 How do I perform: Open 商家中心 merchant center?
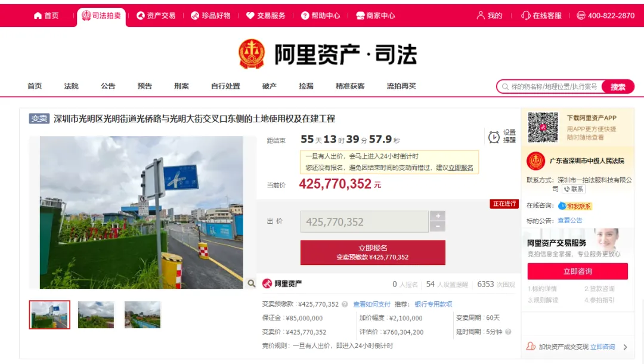(376, 16)
